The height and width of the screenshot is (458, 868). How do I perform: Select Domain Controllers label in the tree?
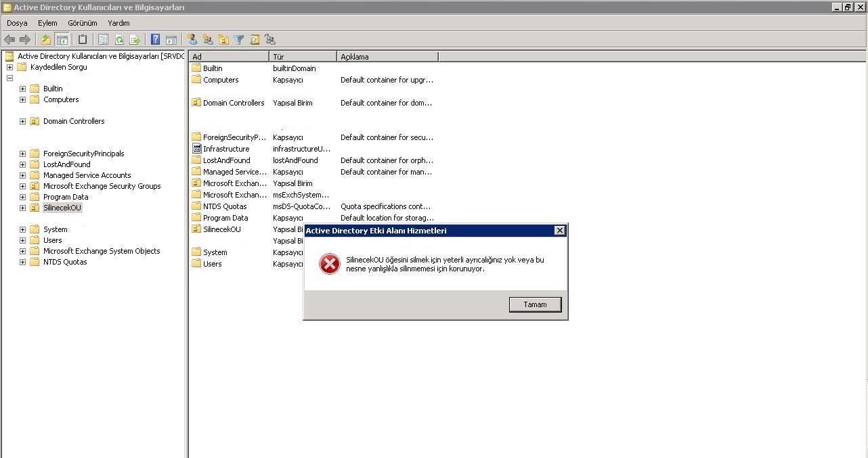click(x=74, y=121)
